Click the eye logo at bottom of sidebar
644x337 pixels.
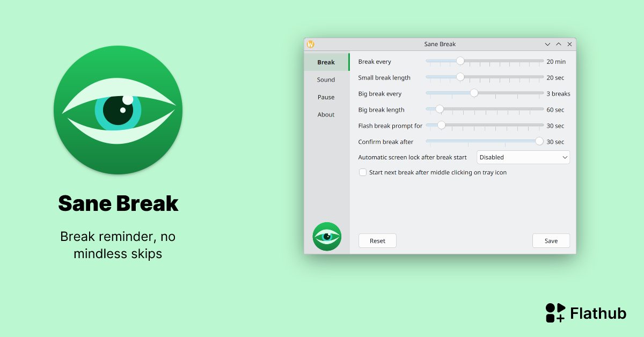click(327, 236)
